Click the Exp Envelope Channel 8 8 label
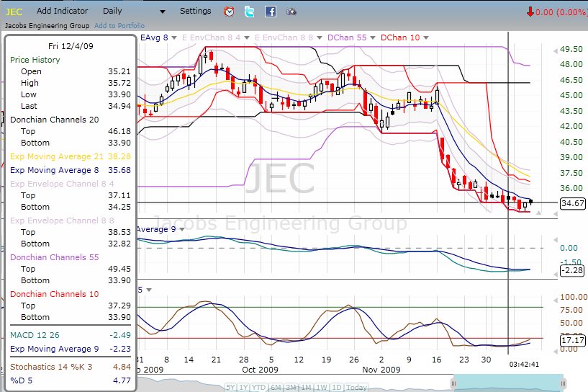 [x=62, y=220]
